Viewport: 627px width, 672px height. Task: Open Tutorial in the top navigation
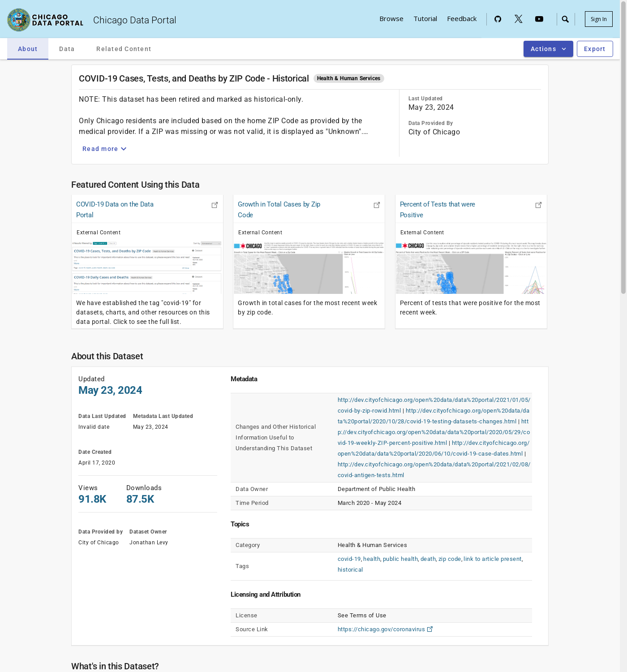coord(425,19)
